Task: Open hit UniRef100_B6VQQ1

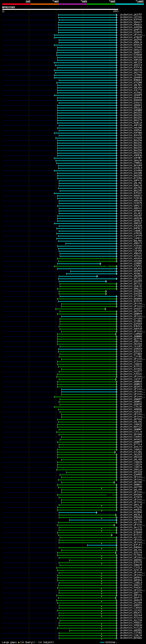Action: (131, 638)
